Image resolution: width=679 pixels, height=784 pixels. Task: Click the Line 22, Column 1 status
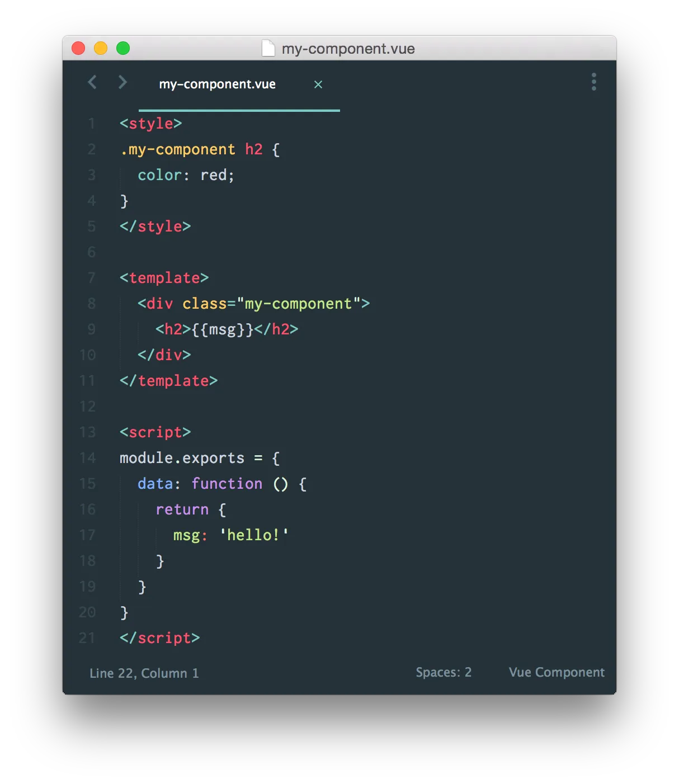[x=144, y=673]
